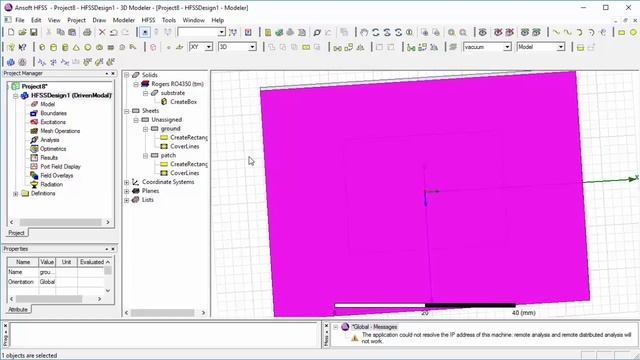Select the Draw cylinder tool

(x=53, y=47)
